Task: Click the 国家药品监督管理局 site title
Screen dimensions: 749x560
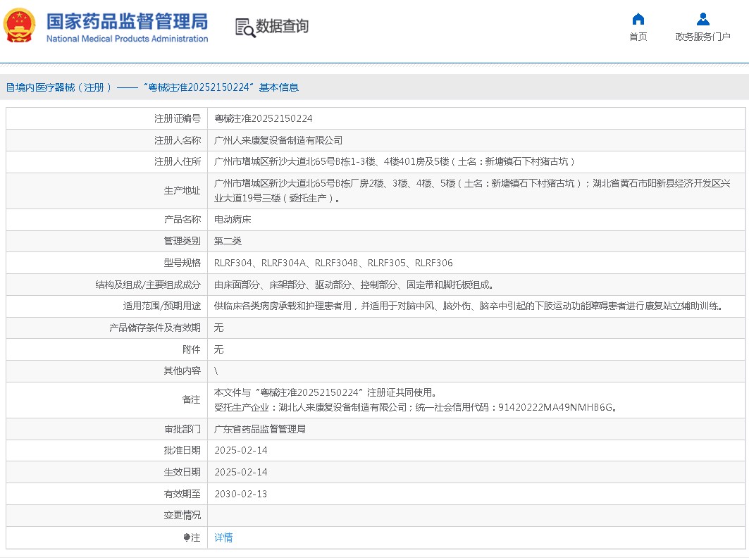Action: click(x=127, y=20)
